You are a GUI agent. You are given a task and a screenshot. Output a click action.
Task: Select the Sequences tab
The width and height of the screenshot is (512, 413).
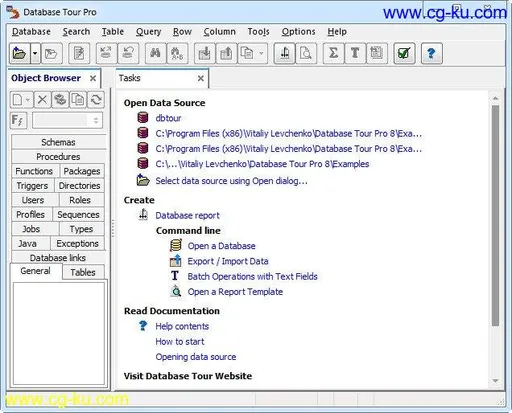pyautogui.click(x=78, y=215)
